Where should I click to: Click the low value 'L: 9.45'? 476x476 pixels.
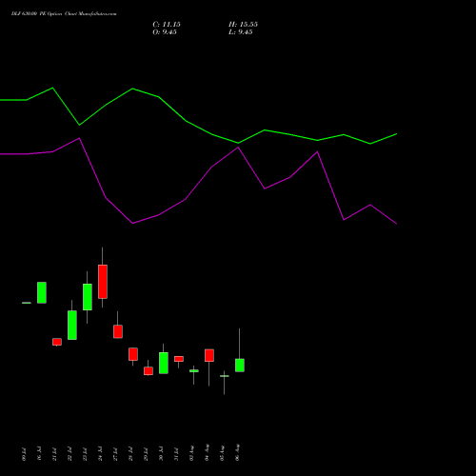tap(241, 32)
